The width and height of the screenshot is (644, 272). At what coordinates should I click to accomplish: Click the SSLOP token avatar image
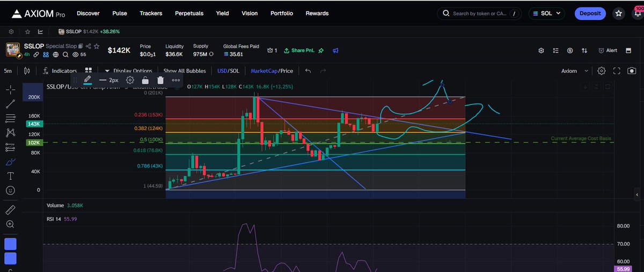(13, 50)
